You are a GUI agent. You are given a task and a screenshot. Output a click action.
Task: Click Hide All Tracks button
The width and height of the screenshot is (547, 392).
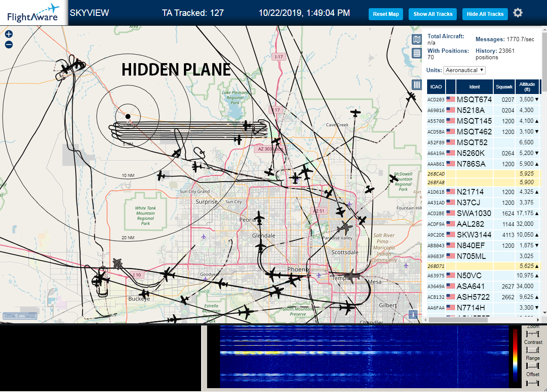(485, 14)
